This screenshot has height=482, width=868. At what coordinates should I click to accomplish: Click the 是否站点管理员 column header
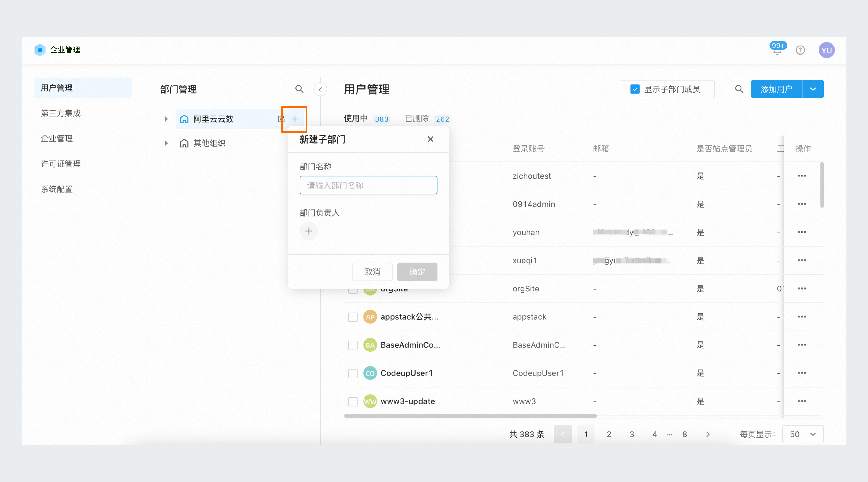[724, 149]
